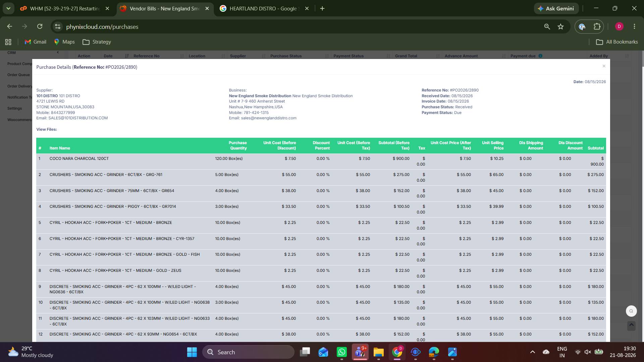
Task: Open WhatsApp from the taskbar
Action: pos(341,352)
